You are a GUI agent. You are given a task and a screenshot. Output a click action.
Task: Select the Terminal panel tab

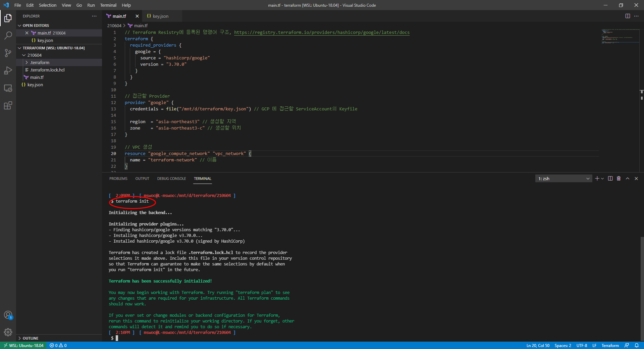coord(203,179)
